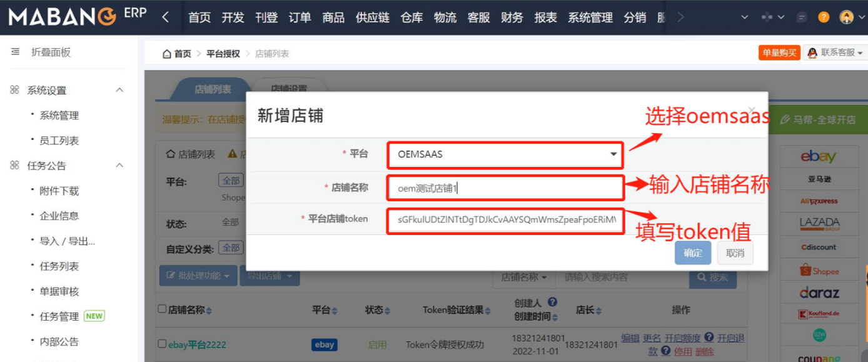Collapse the 任务公告 sidebar section

119,166
